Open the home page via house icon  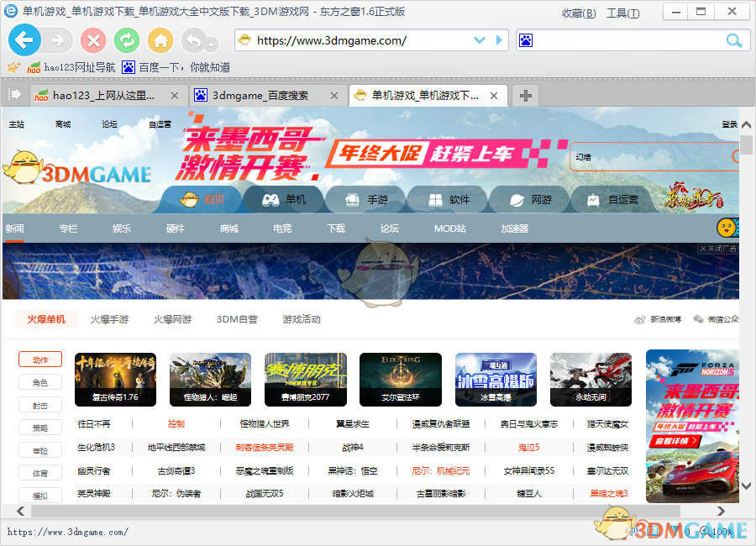point(160,40)
